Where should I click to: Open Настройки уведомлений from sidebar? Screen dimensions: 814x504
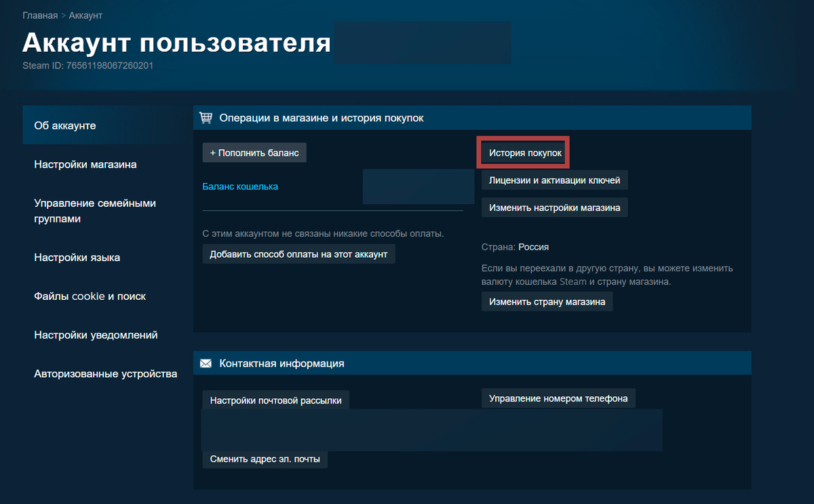pyautogui.click(x=96, y=334)
